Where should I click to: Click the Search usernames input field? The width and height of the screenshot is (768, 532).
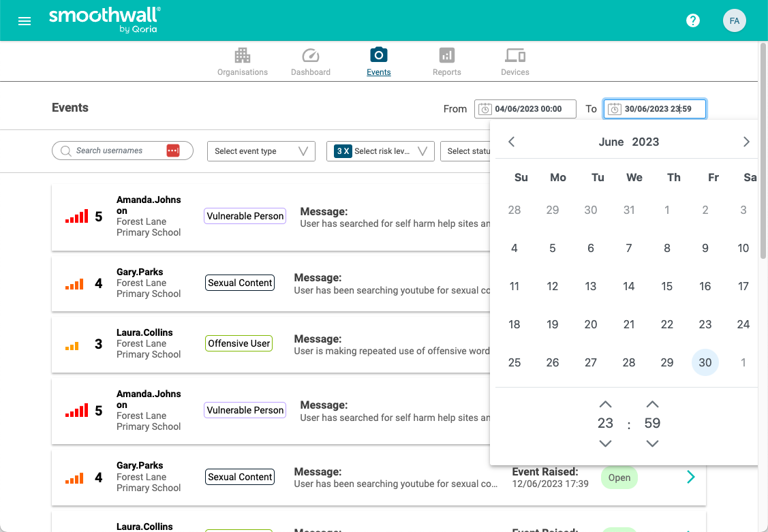click(116, 151)
